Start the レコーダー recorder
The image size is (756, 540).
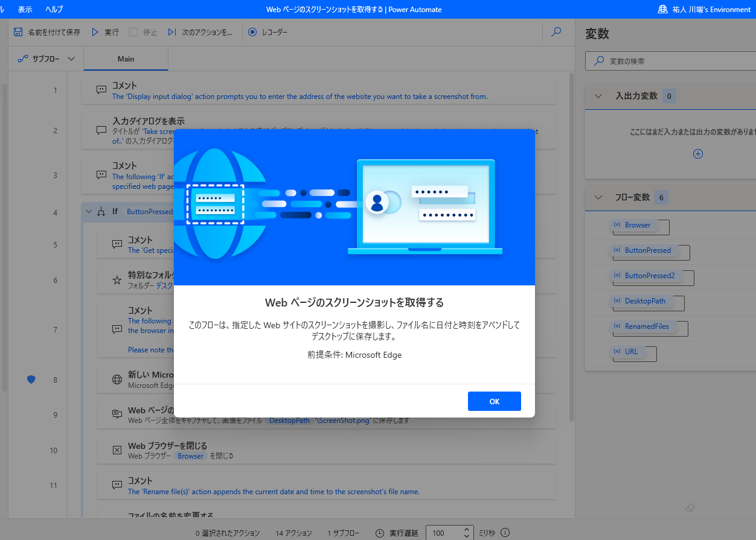point(267,32)
